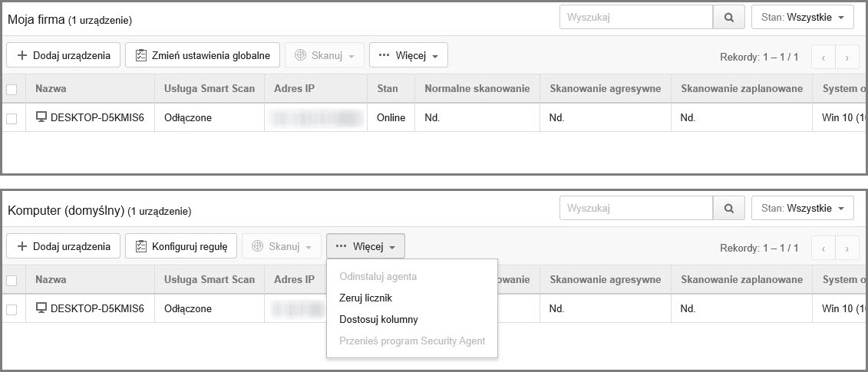Focus the Wyszukaj search field in Moja firma
The height and width of the screenshot is (372, 868).
(x=635, y=17)
